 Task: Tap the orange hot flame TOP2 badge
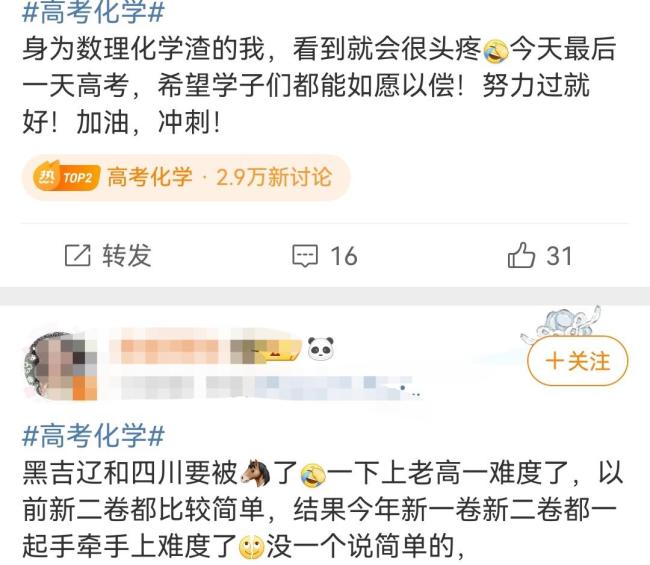[66, 177]
